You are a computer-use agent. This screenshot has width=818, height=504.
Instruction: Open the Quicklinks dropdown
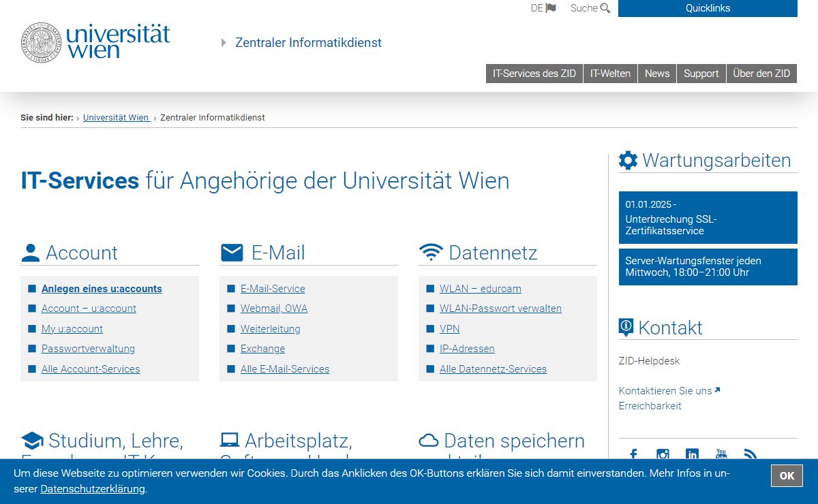click(x=708, y=8)
